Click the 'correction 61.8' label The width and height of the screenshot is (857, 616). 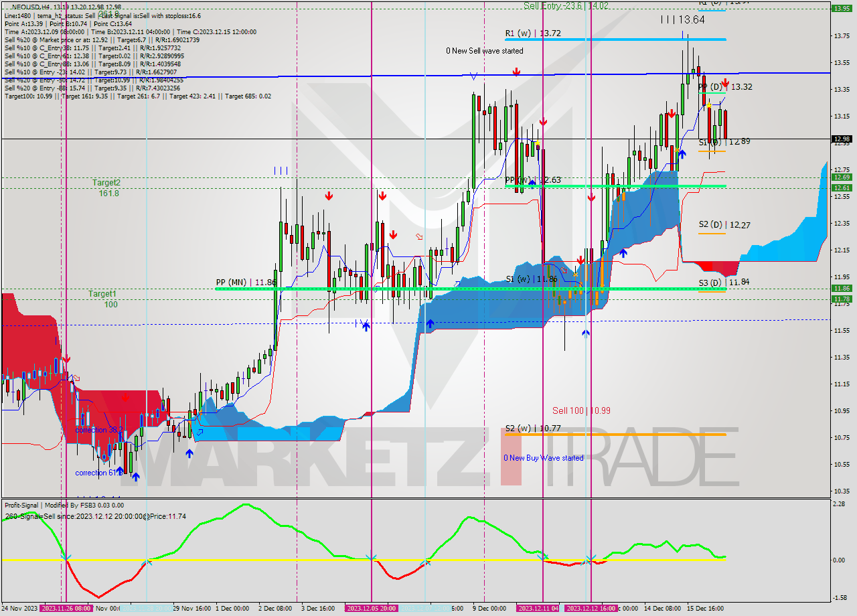pos(99,472)
